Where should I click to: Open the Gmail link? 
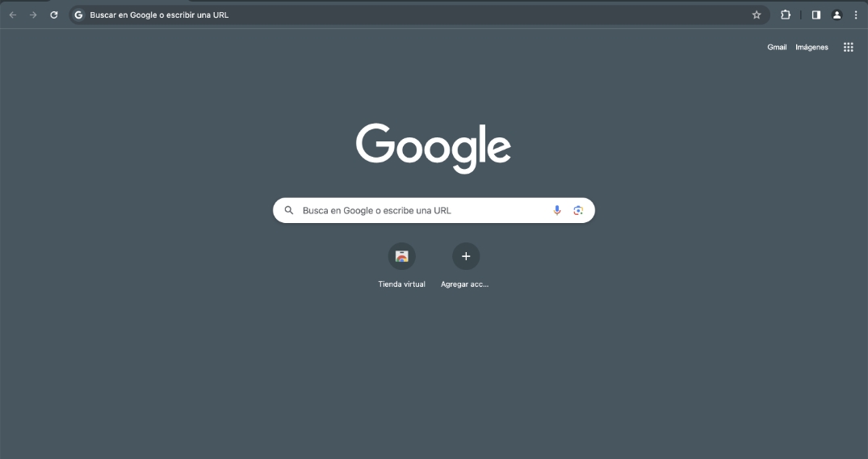pyautogui.click(x=777, y=47)
